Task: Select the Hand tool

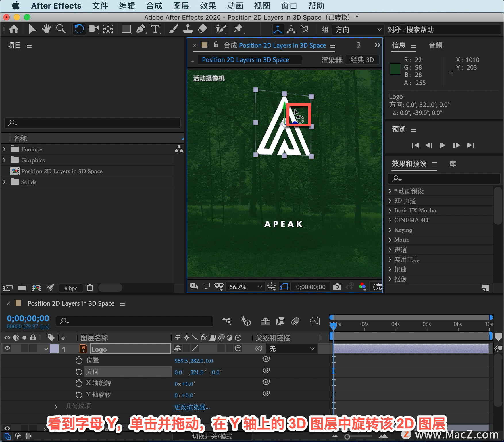Action: [46, 29]
